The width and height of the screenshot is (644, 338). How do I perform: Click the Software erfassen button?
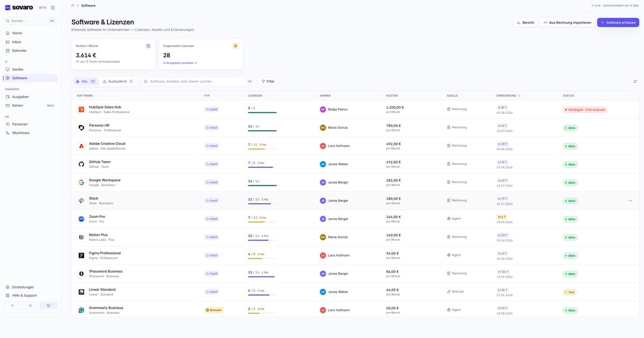[x=618, y=23]
